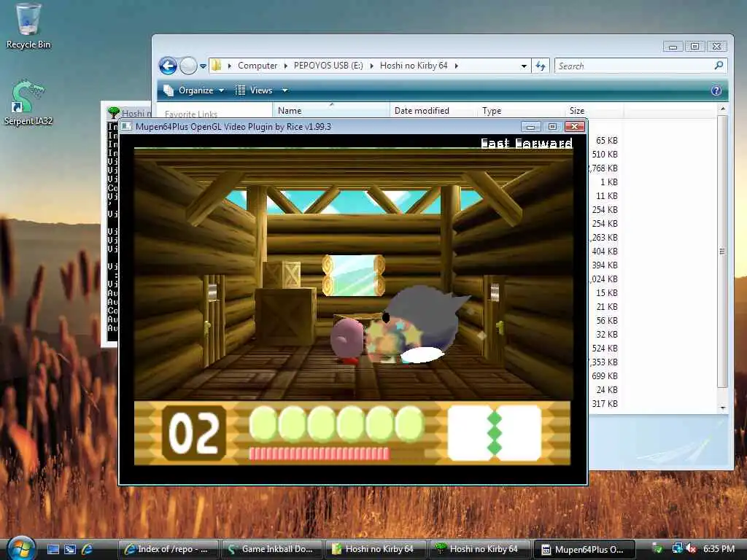Select the file sized 11 KB
Viewport: 747px width, 560px height.
click(606, 195)
